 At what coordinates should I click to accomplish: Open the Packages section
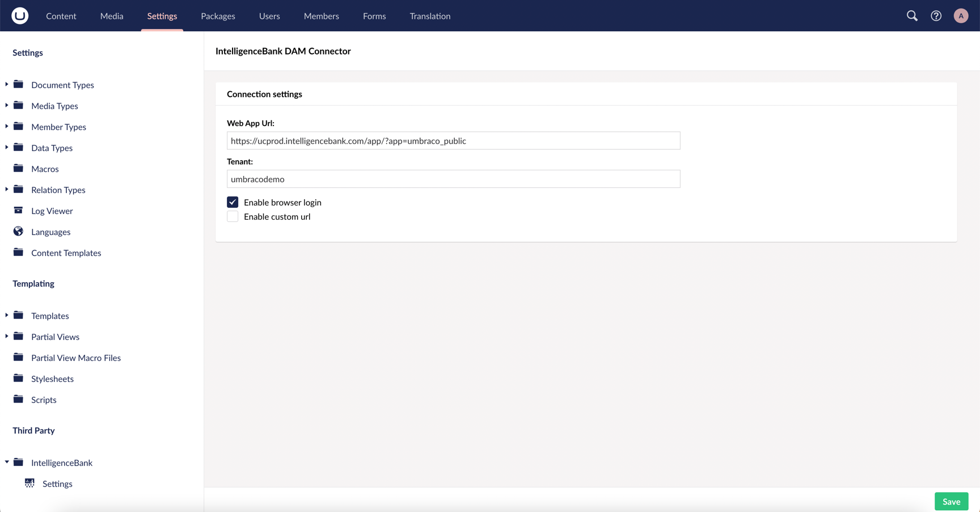pos(218,16)
